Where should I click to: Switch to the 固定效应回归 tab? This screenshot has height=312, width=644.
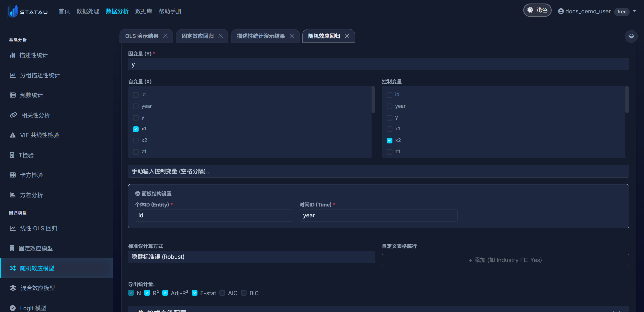198,36
